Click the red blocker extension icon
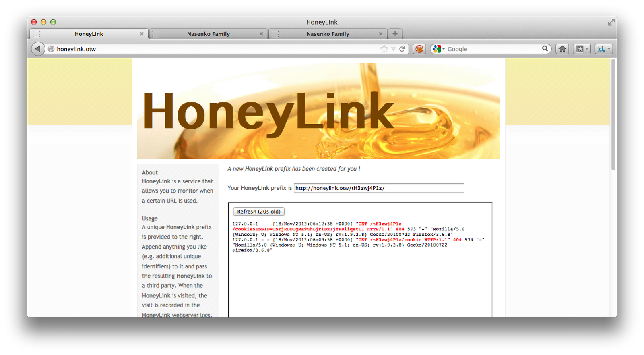The width and height of the screenshot is (644, 355). coord(419,49)
